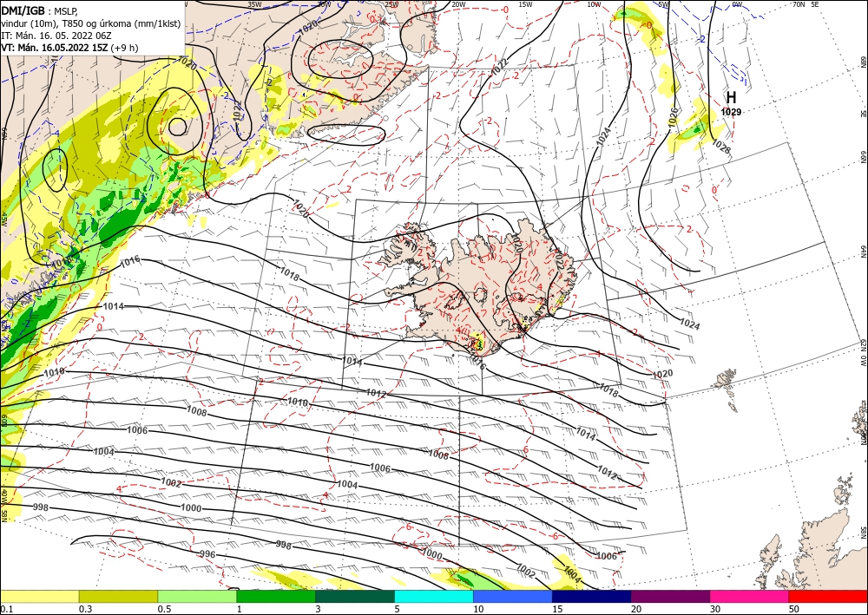Click the '0.1' legend value label

5,609
